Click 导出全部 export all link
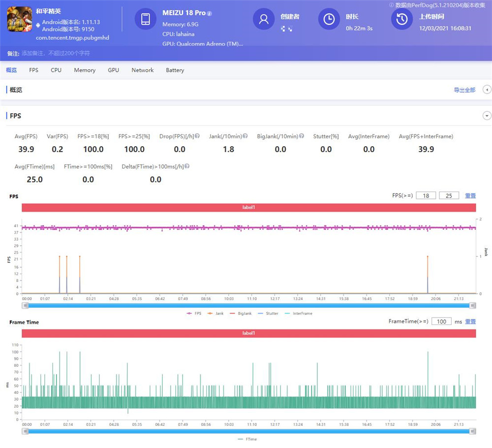The image size is (492, 448). (464, 90)
